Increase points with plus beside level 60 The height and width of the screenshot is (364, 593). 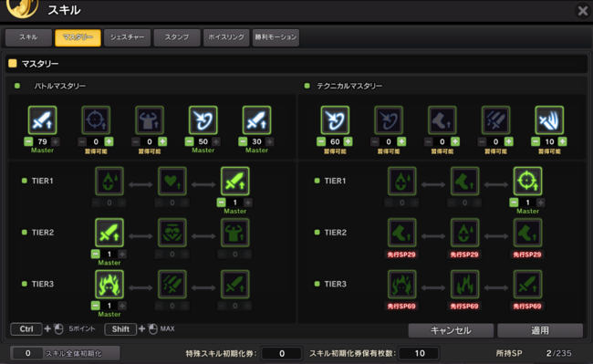[349, 141]
